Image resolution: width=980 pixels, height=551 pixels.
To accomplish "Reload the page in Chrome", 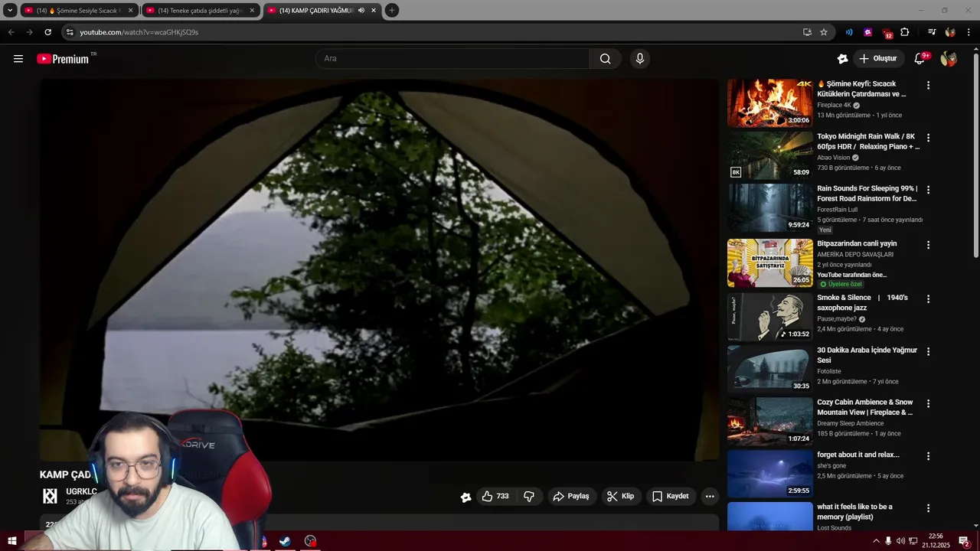I will [x=47, y=32].
